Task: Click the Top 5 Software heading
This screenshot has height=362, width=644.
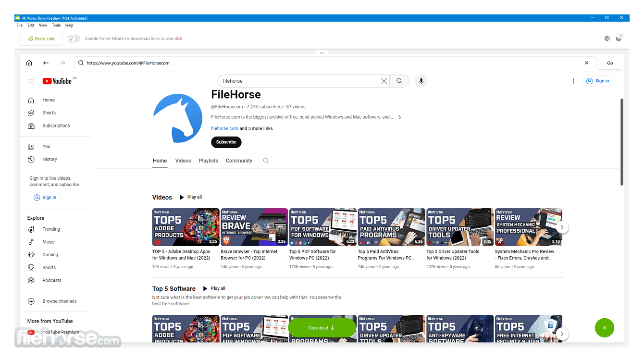Action: click(x=174, y=289)
